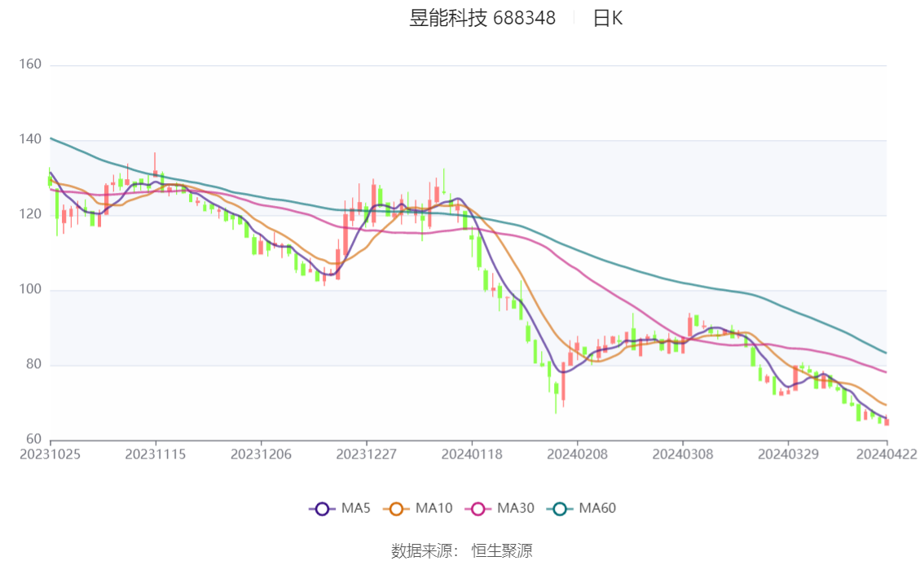Toggle the MA60 legend marker
The image size is (924, 561).
click(x=560, y=509)
